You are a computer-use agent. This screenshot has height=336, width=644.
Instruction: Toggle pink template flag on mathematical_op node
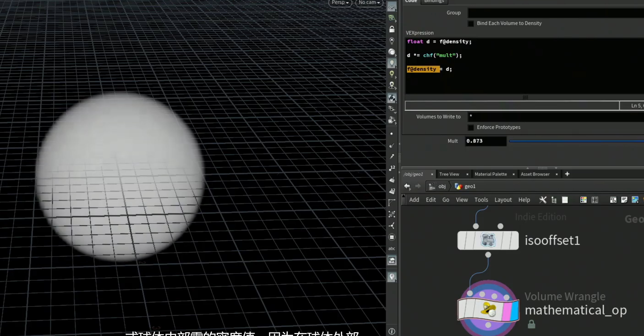[x=507, y=311]
